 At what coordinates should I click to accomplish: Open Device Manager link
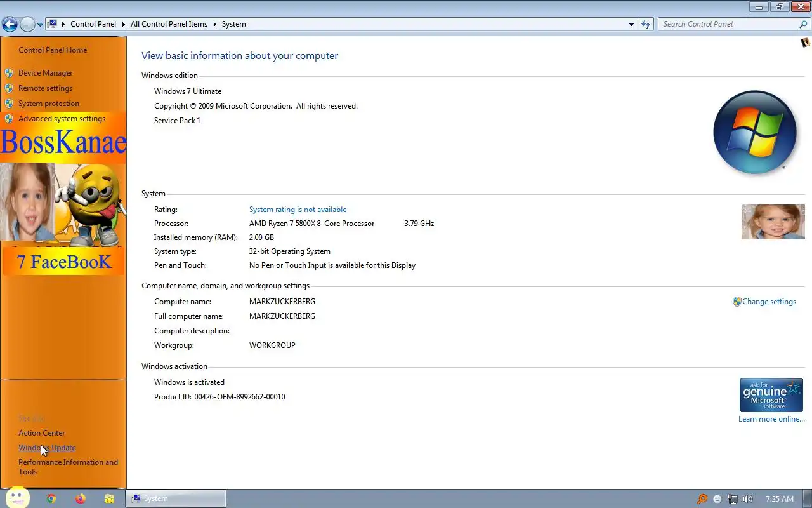click(46, 73)
